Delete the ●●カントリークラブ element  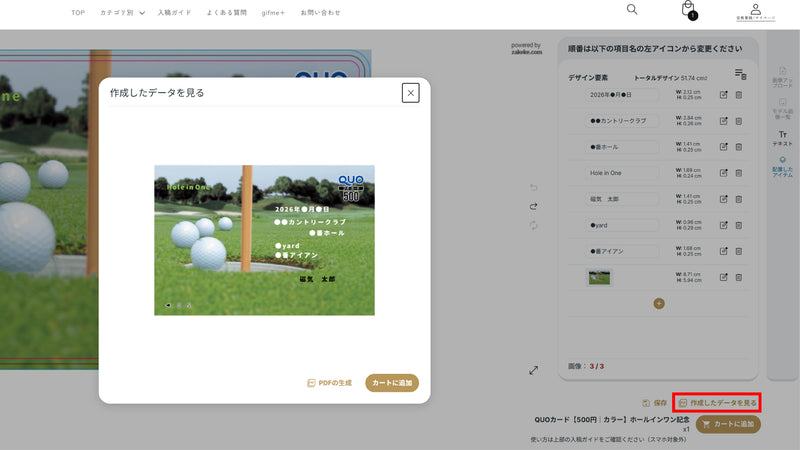click(738, 121)
